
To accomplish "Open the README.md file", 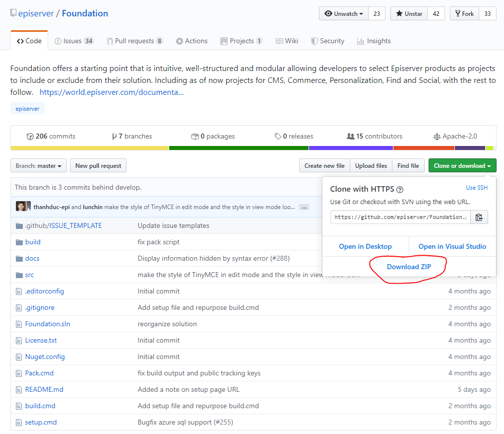I will [x=44, y=390].
